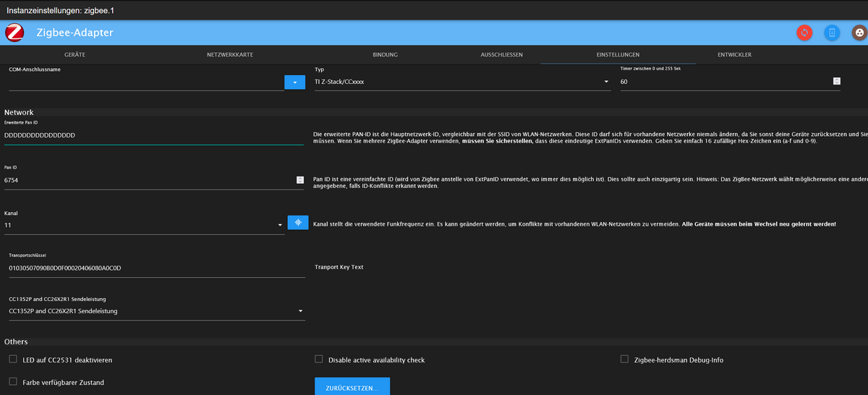Enable Zigbee-herdsman Debug-Info checkbox
868x395 pixels.
tap(625, 359)
